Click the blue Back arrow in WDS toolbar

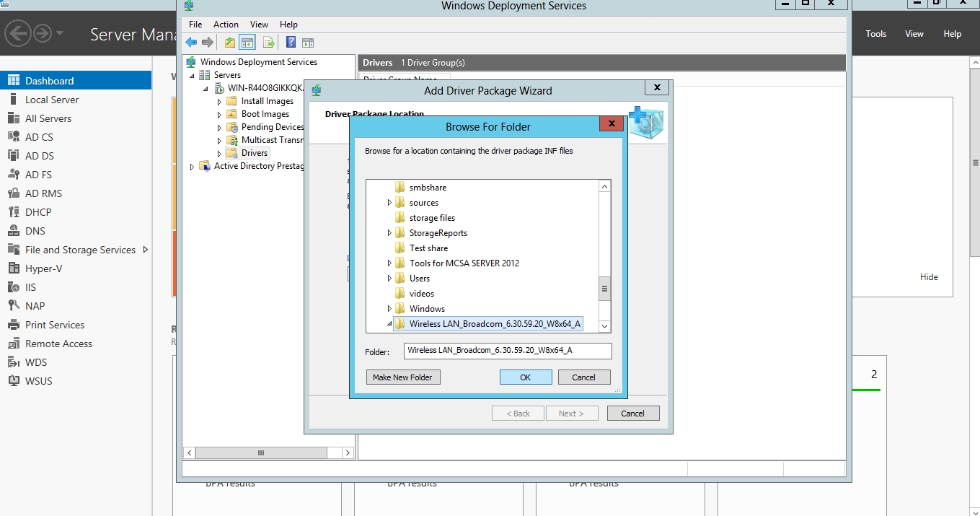click(191, 43)
